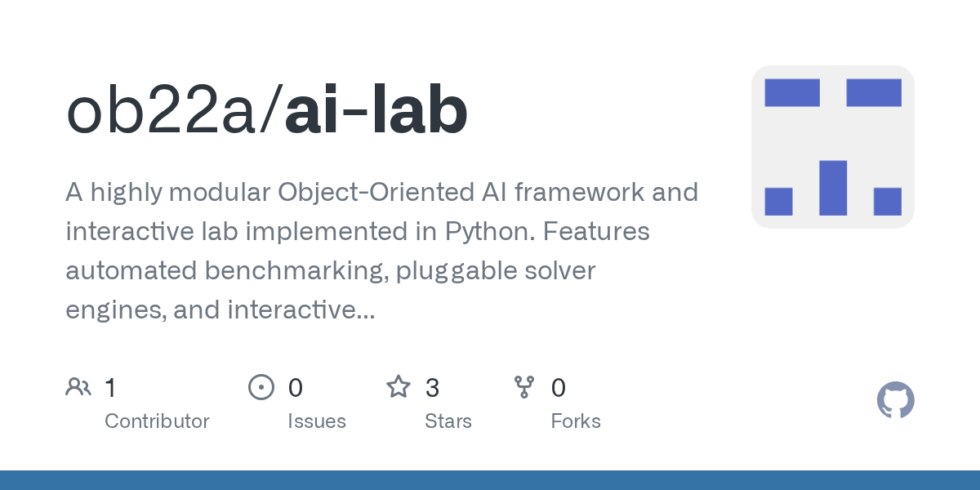Select the Stars label
Viewport: 980px width, 490px height.
(x=448, y=421)
